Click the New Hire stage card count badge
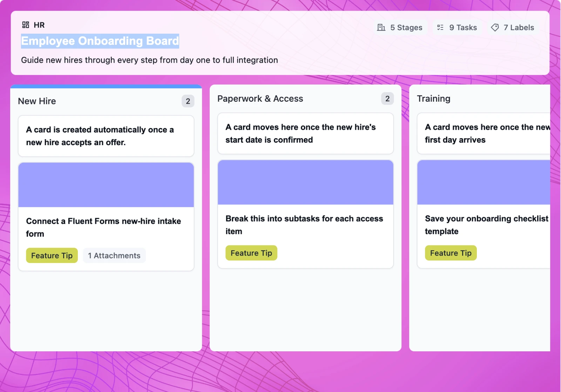This screenshot has width=561, height=392. 188,101
